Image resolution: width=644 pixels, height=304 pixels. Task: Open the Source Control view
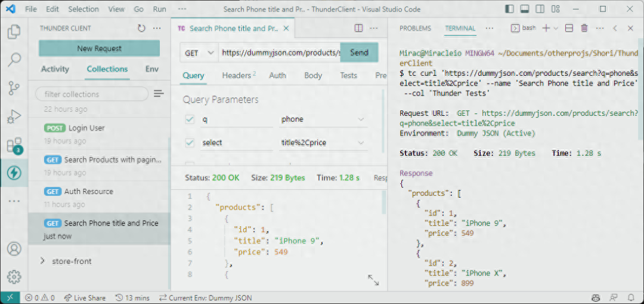pyautogui.click(x=14, y=88)
